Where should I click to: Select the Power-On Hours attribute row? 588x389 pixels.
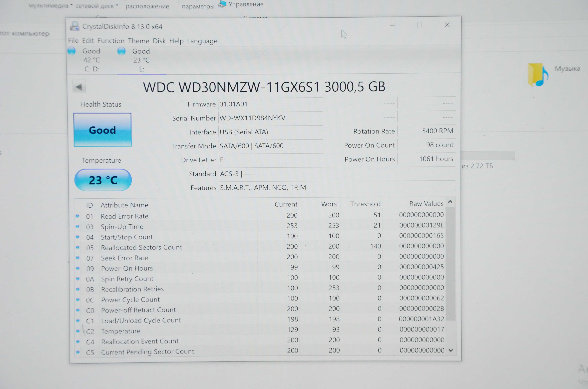click(260, 268)
